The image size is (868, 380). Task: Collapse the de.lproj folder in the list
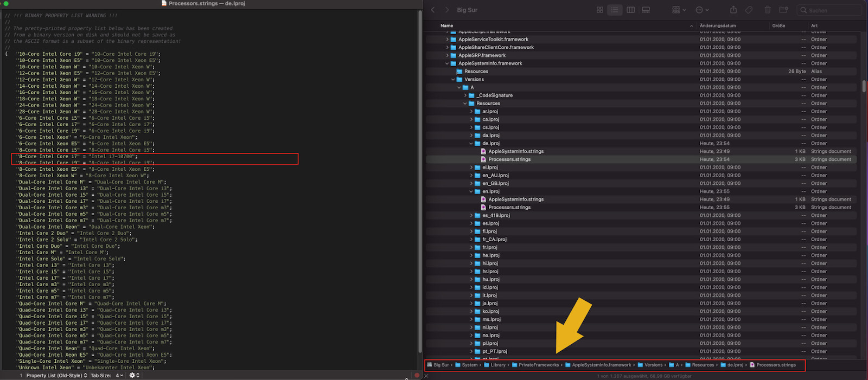click(x=471, y=144)
